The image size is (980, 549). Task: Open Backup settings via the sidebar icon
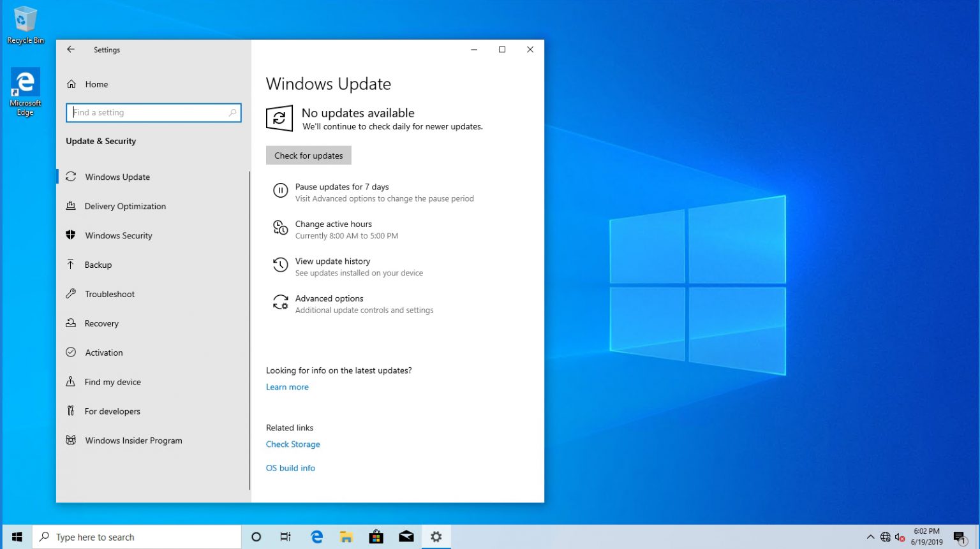click(x=71, y=265)
